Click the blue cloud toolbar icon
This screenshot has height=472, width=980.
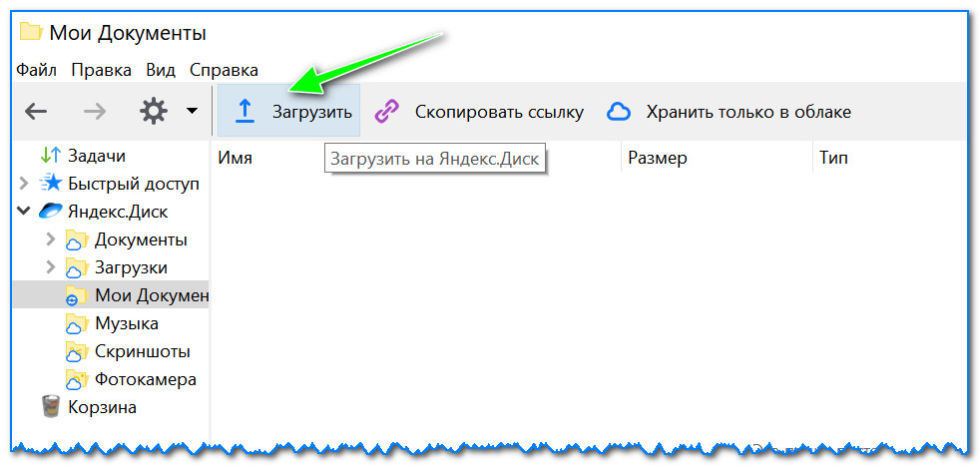(x=619, y=113)
